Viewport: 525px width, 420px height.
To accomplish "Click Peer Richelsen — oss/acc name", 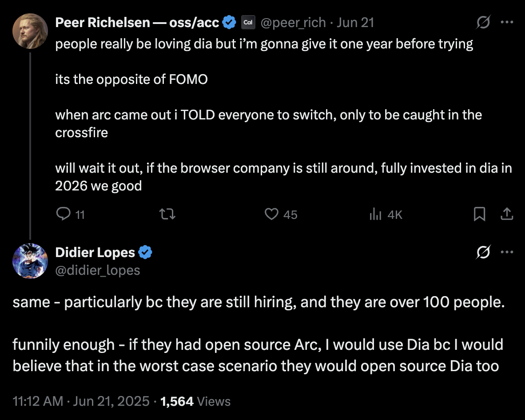I will 137,23.
